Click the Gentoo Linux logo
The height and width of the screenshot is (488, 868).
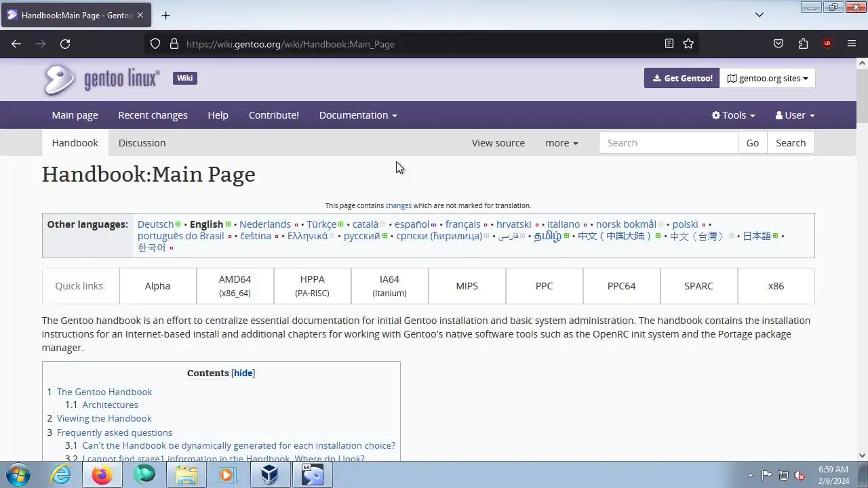click(101, 79)
